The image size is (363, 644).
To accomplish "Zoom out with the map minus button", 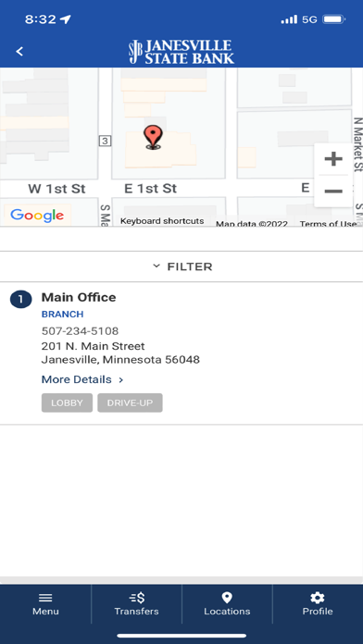I will (333, 191).
